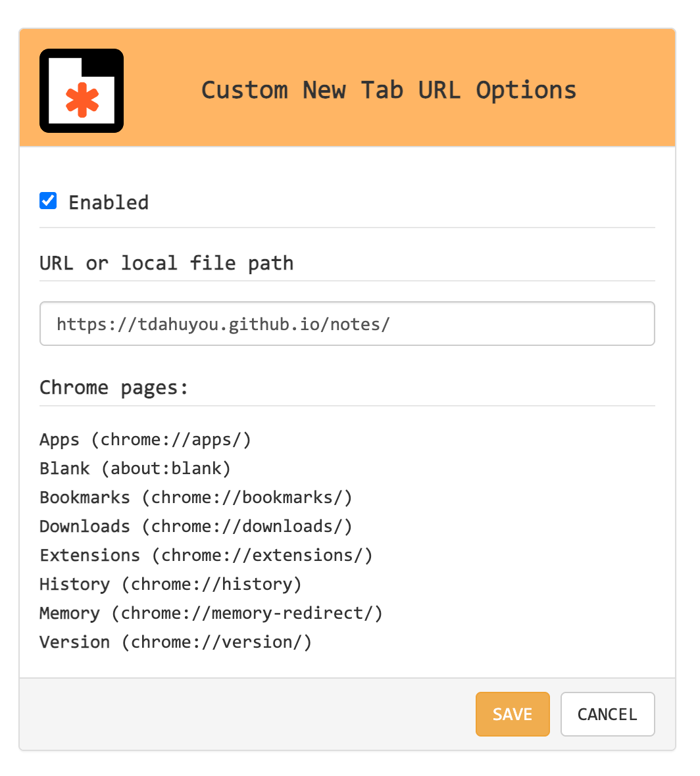Screen dimensions: 700x776
Task: Select the Apps (chrome://apps/) entry
Action: click(x=145, y=439)
